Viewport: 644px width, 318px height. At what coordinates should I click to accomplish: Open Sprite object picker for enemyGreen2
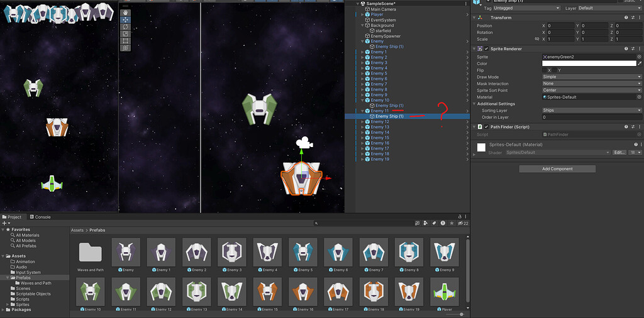[639, 57]
